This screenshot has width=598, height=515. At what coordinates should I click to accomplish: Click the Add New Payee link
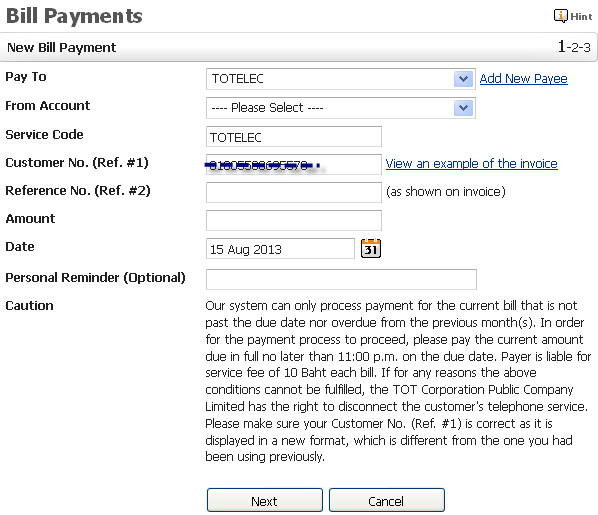click(523, 79)
